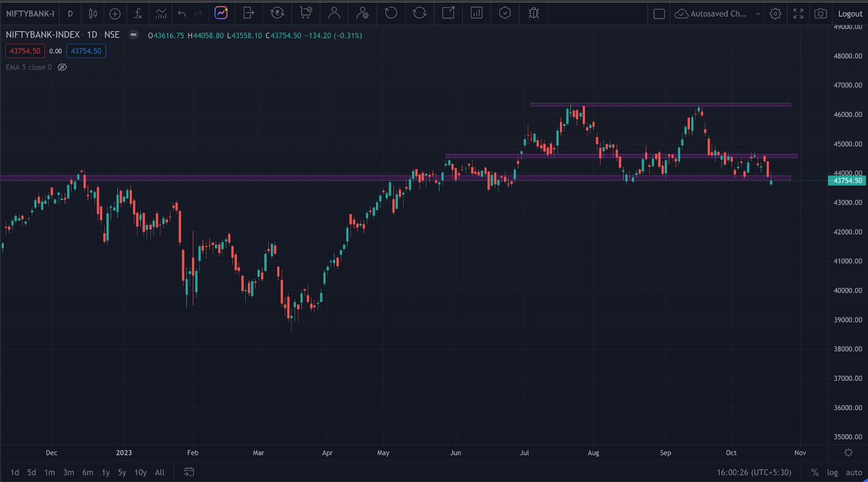Image resolution: width=868 pixels, height=482 pixels.
Task: Click the bug report icon
Action: coord(533,13)
